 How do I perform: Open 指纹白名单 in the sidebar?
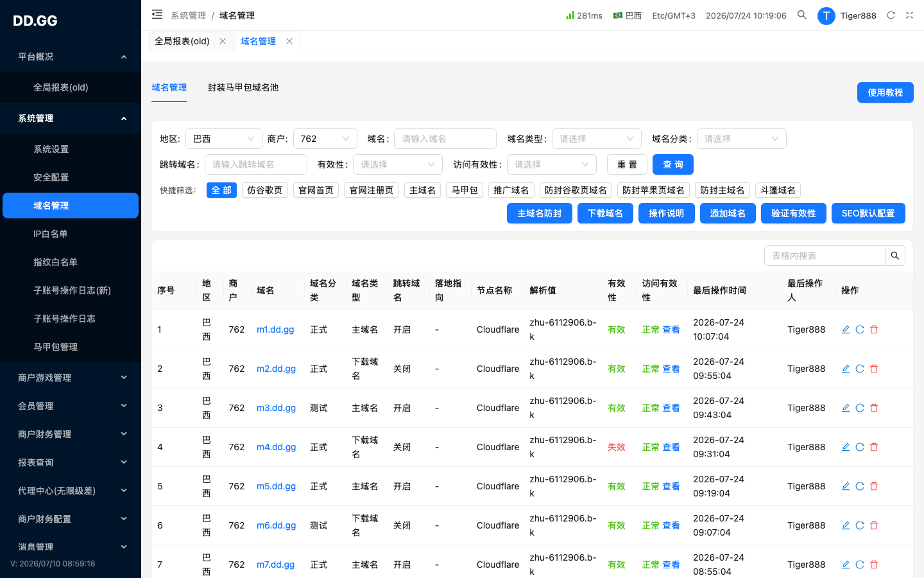71,262
